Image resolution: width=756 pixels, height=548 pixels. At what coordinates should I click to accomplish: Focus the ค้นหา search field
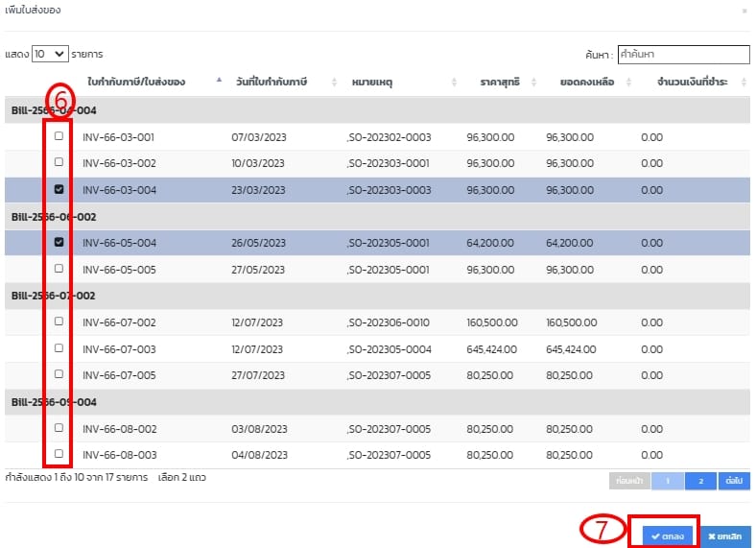[x=683, y=55]
